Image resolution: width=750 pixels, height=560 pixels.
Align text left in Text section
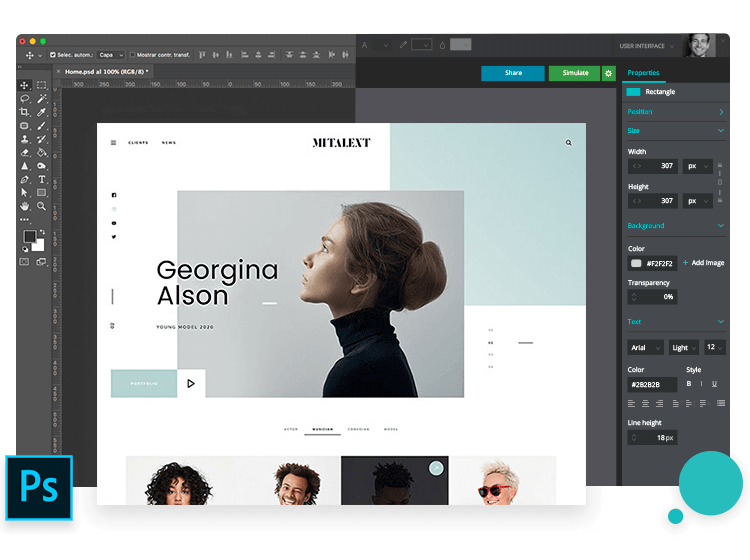click(631, 404)
